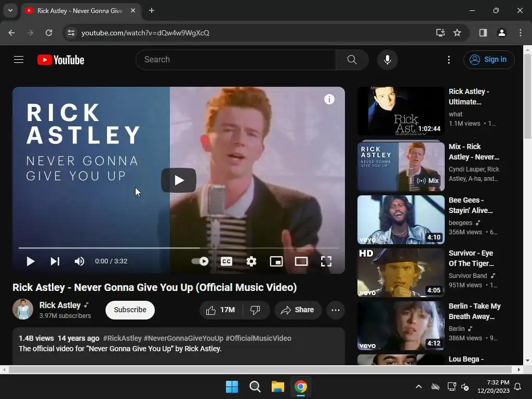Click the vertical page scrollbar thumb
The height and width of the screenshot is (399, 532).
pos(527,96)
